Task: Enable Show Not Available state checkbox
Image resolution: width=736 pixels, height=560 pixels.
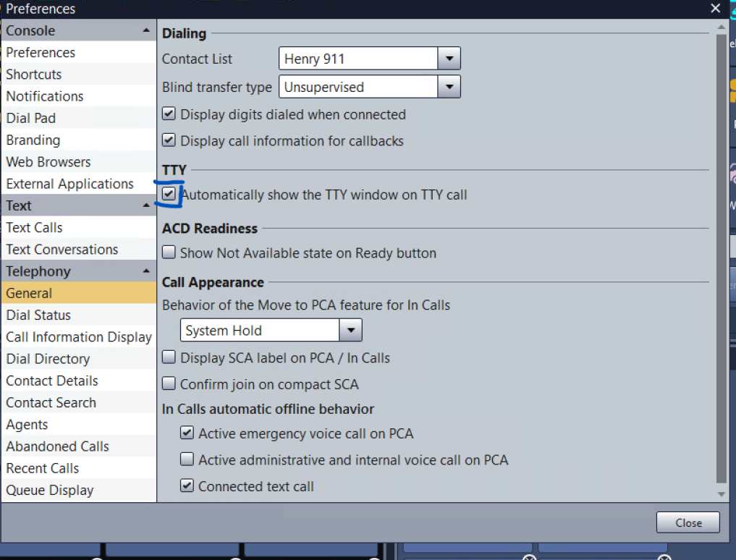Action: pyautogui.click(x=169, y=253)
